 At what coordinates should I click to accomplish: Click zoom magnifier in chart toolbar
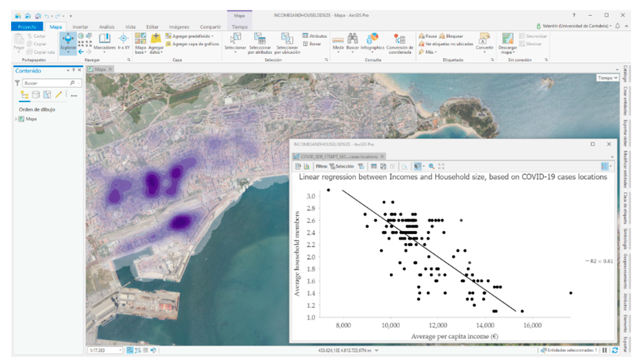point(431,166)
